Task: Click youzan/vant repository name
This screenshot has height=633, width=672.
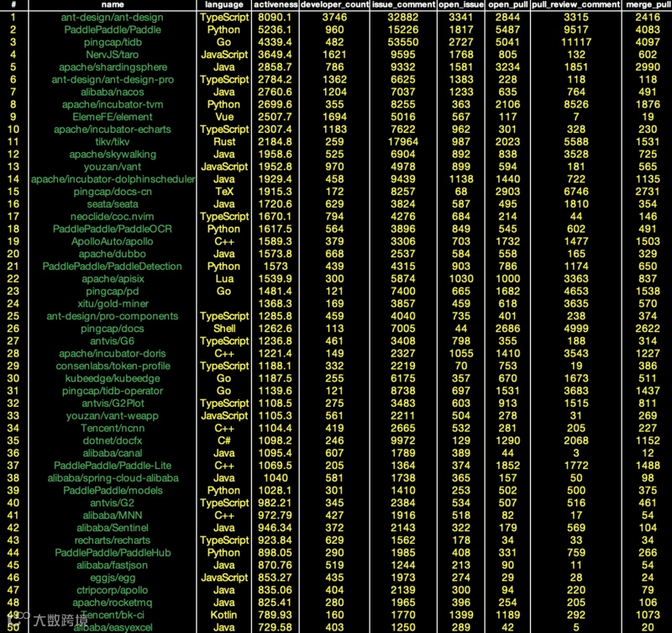Action: point(113,166)
